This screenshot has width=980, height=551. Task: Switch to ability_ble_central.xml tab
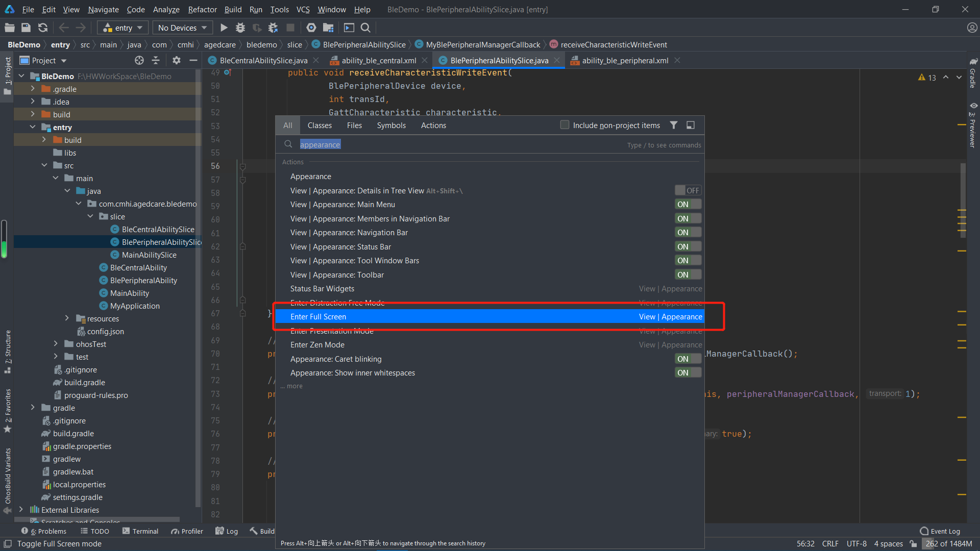[379, 60]
